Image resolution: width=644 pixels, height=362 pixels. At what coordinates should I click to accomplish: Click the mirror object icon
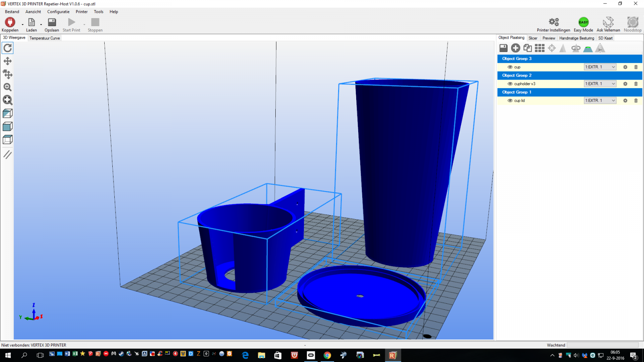pyautogui.click(x=600, y=48)
